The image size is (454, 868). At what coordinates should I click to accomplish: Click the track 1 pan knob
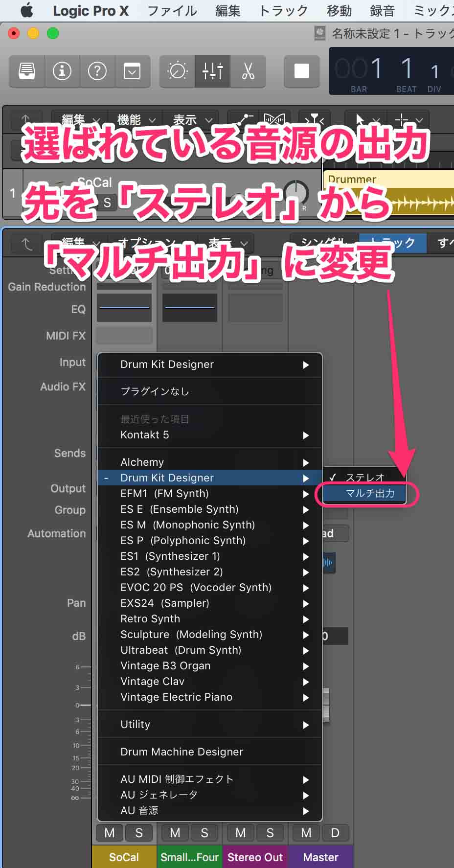[x=296, y=193]
